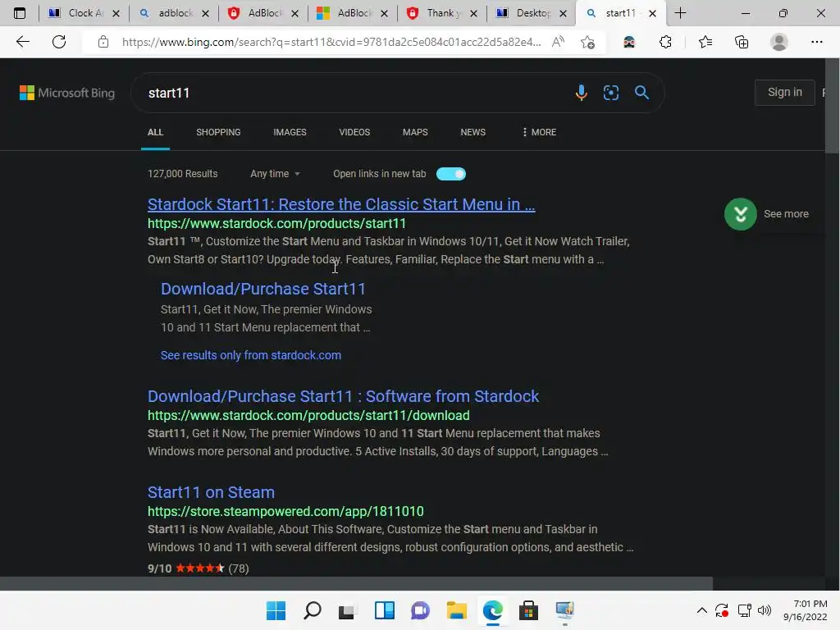
Task: Switch to the IMAGES tab
Action: pyautogui.click(x=290, y=132)
